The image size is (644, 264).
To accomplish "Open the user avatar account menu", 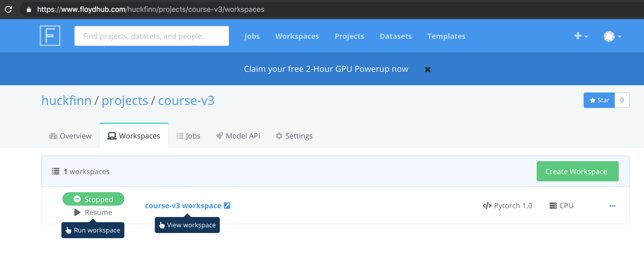I will [x=612, y=36].
